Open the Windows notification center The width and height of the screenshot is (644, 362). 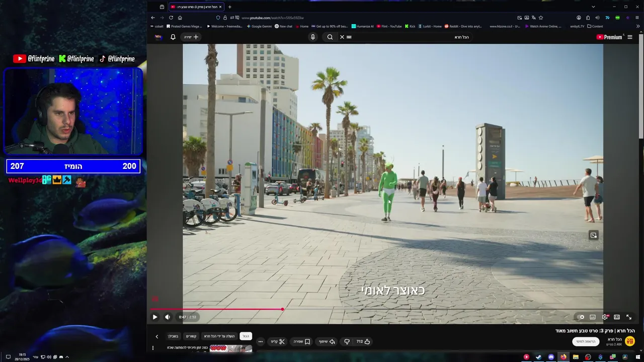8,357
